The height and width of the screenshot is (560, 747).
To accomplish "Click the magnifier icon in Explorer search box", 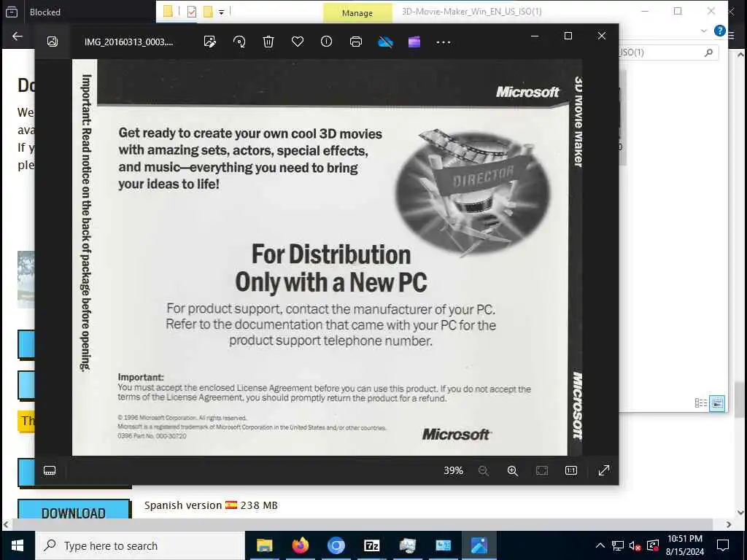I will click(708, 52).
